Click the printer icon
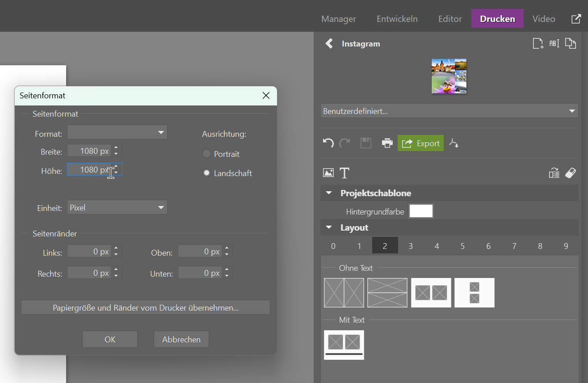Image resolution: width=588 pixels, height=383 pixels. pyautogui.click(x=387, y=143)
